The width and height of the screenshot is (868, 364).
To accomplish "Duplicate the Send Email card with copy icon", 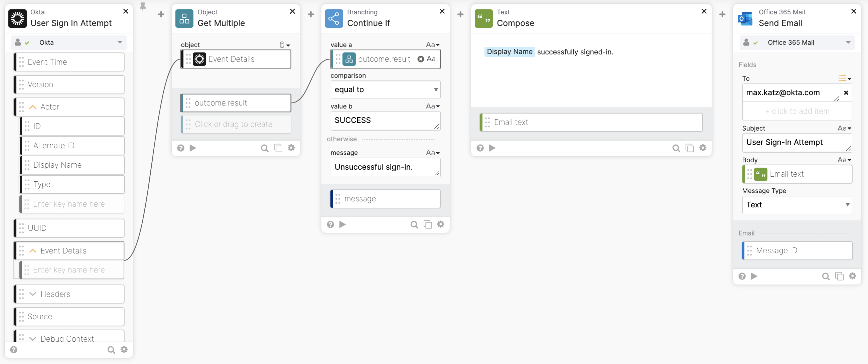I will click(x=839, y=276).
